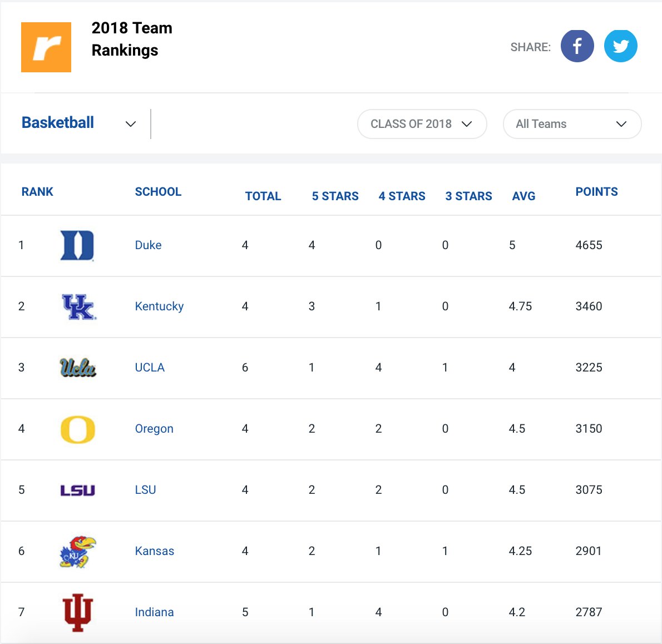Open the Oregon school link

(154, 429)
